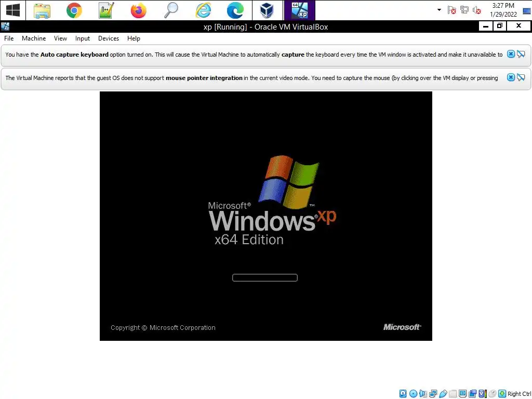Image resolution: width=532 pixels, height=399 pixels.
Task: Close the VirtualBox xp window
Action: (519, 26)
